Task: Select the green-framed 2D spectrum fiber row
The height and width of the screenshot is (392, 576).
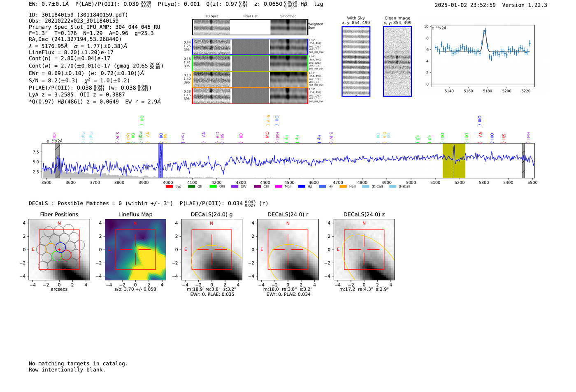Action: click(250, 63)
